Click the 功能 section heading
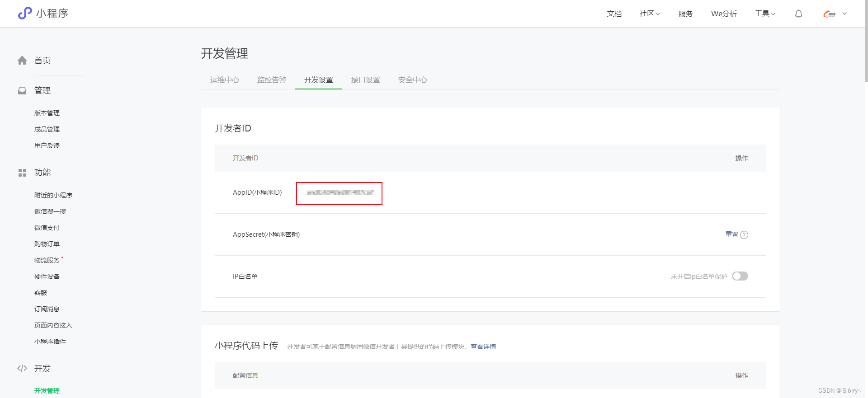Image resolution: width=868 pixels, height=398 pixels. pos(42,173)
